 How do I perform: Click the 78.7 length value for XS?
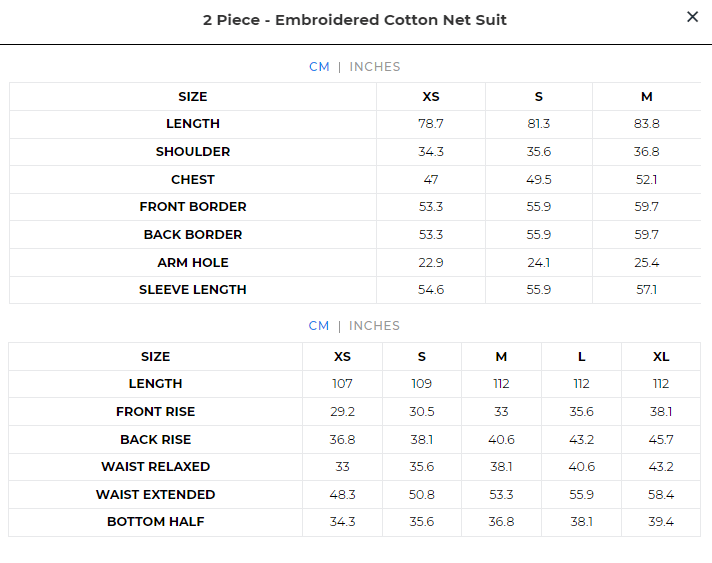tap(431, 124)
